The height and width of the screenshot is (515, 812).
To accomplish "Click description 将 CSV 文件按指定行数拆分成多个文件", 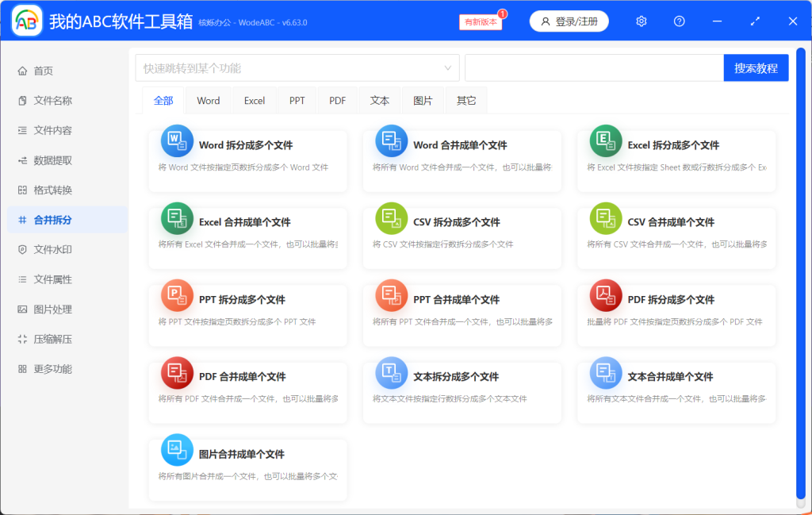I will [442, 244].
